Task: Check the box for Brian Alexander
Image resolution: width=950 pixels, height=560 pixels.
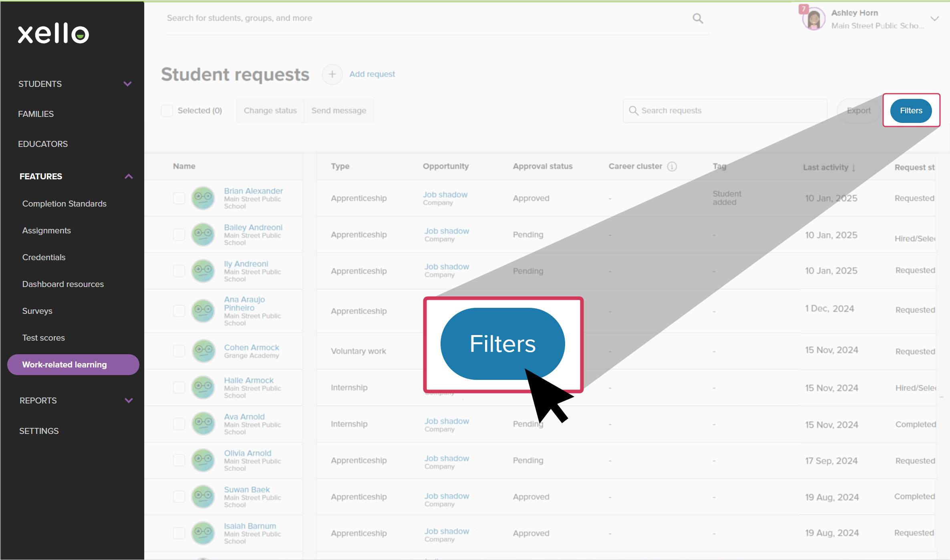Action: click(179, 198)
